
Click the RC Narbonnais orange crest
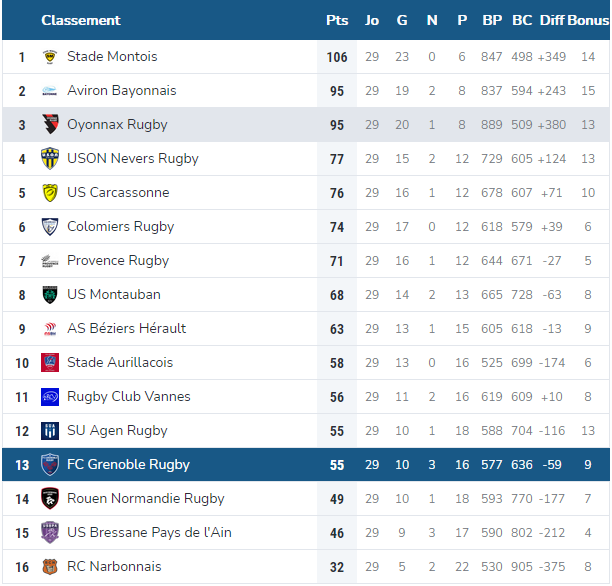(x=50, y=566)
